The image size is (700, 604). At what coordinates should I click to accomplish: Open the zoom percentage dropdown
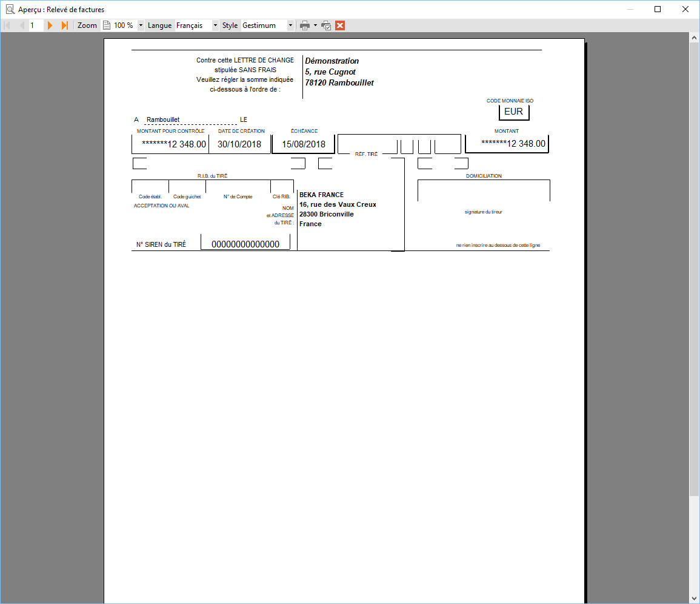tap(141, 25)
